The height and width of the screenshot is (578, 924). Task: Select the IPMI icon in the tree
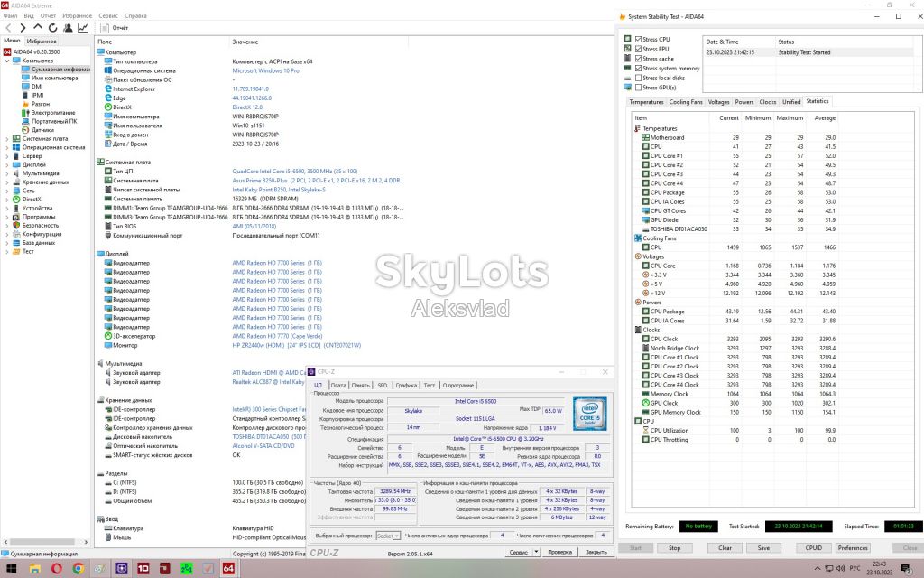click(25, 95)
